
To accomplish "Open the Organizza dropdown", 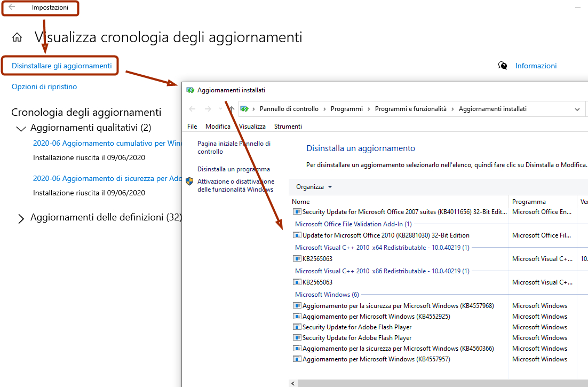I will (x=314, y=187).
